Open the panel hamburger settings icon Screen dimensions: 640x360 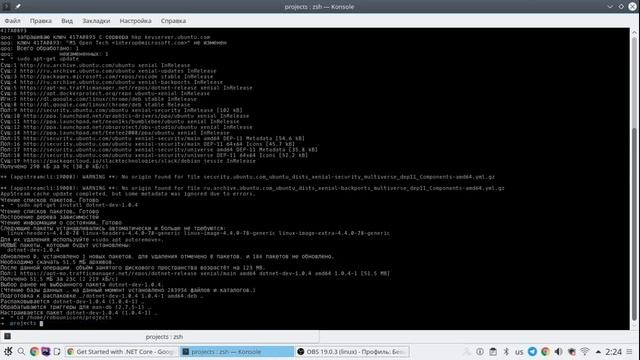[x=630, y=351]
